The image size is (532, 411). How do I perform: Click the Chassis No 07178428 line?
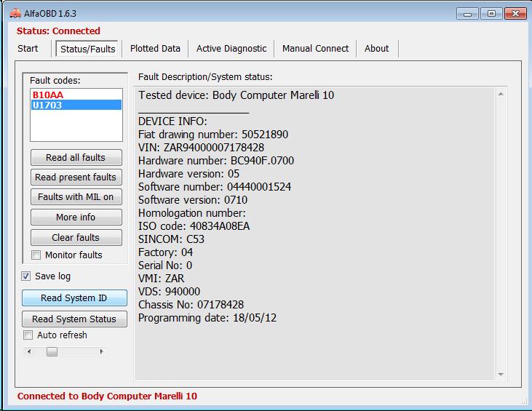pos(191,305)
